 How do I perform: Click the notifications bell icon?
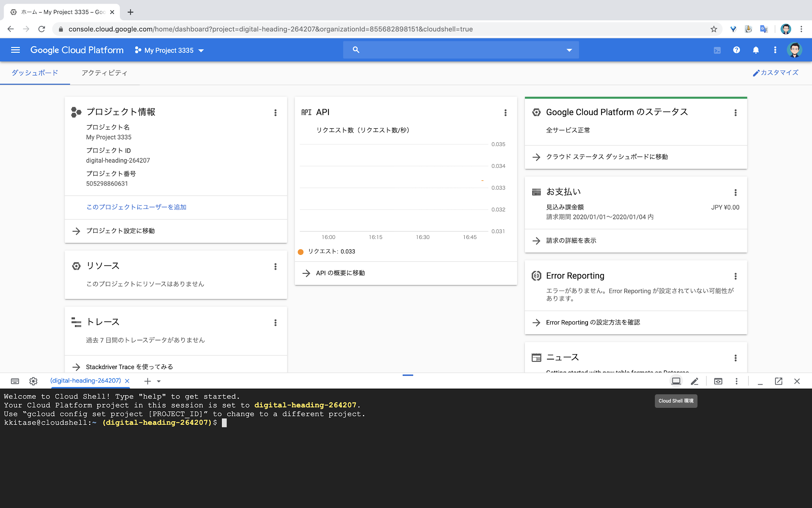click(756, 50)
